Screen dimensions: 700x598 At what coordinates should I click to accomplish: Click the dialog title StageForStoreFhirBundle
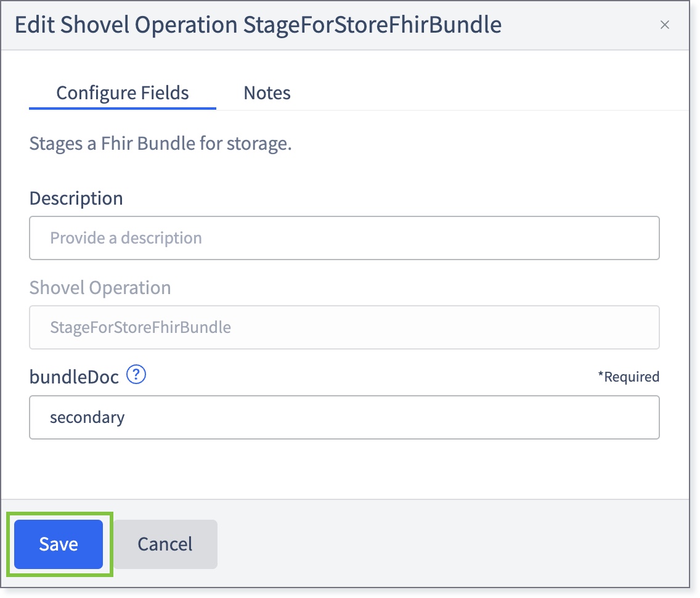372,25
